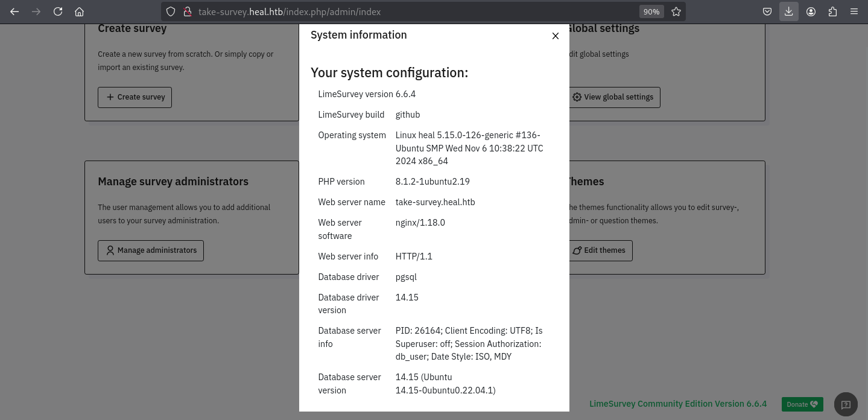This screenshot has width=868, height=420.
Task: Click the Create survey button
Action: [x=135, y=97]
